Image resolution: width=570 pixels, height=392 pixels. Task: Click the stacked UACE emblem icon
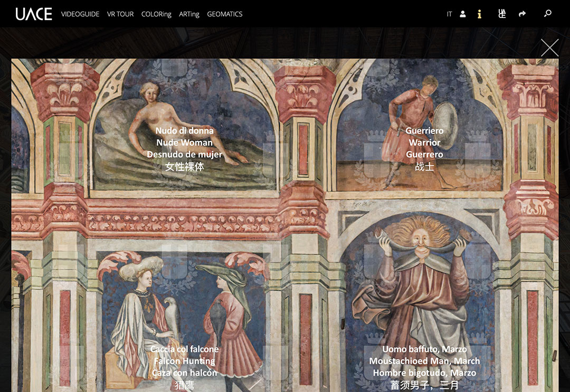(x=501, y=14)
